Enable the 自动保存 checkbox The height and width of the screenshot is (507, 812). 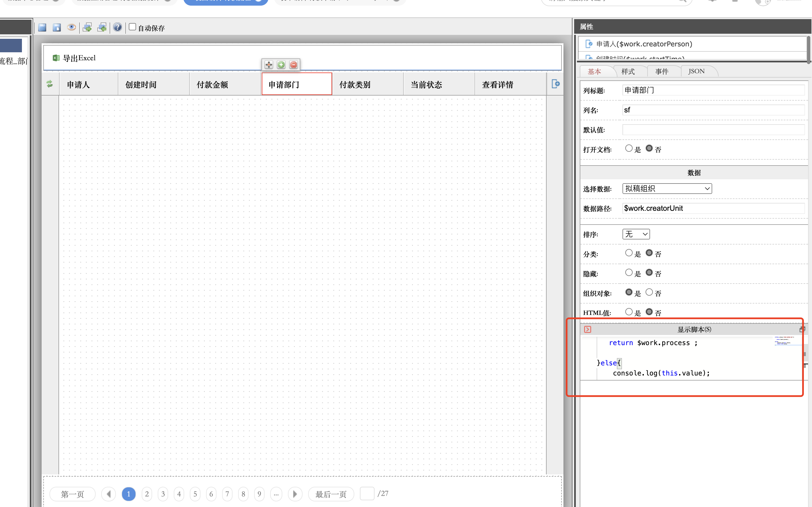(132, 27)
